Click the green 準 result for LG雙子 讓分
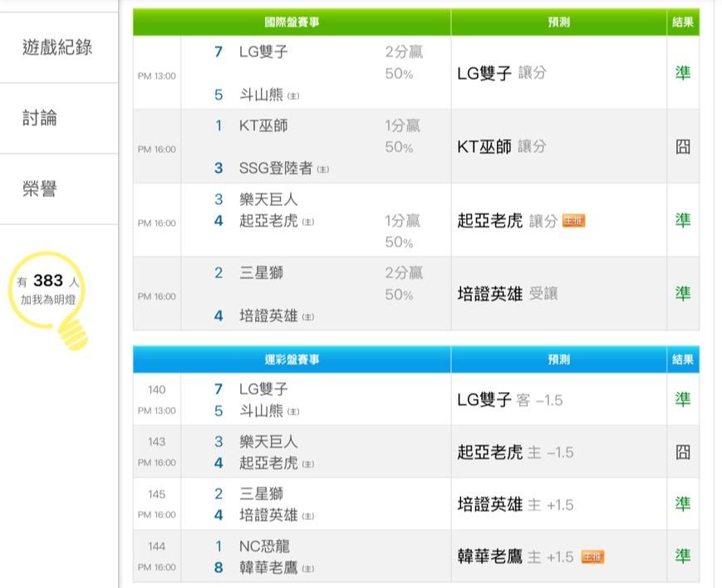This screenshot has height=588, width=722. pos(682,73)
